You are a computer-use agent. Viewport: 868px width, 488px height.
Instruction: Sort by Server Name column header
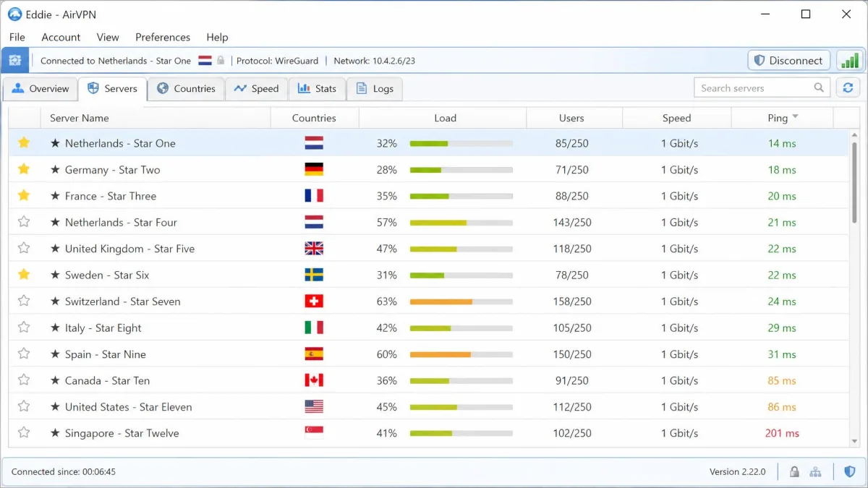(156, 118)
